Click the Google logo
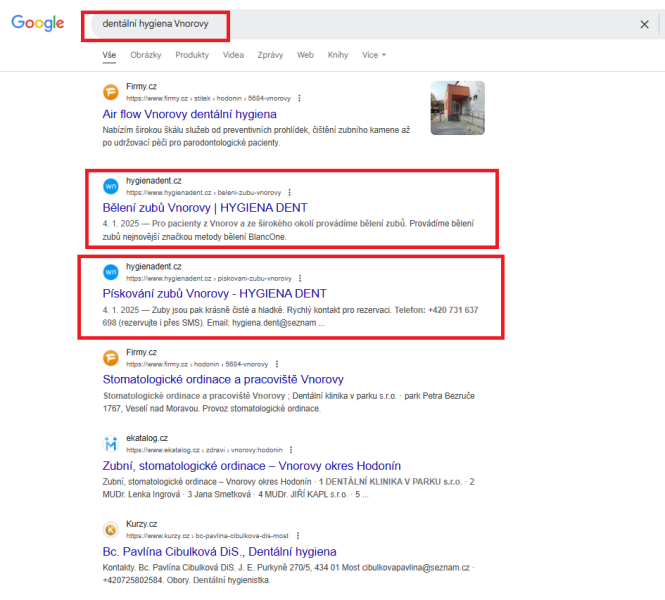Image resolution: width=665 pixels, height=600 pixels. coord(38,23)
